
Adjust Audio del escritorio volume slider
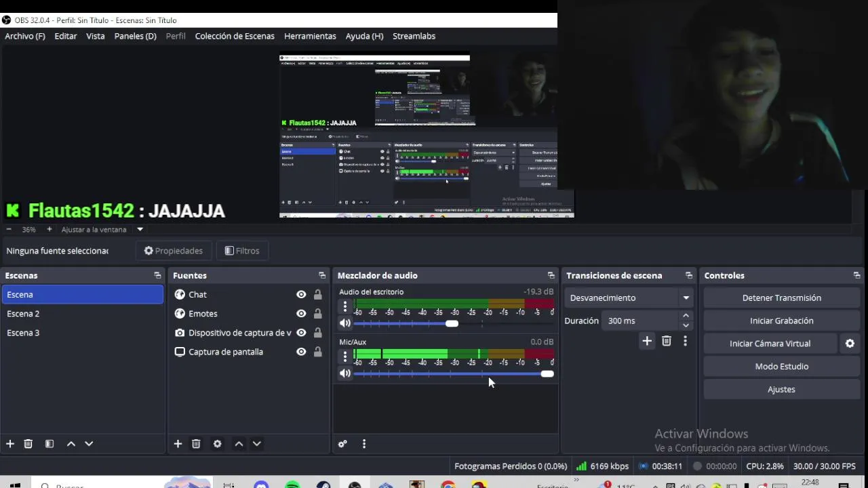point(454,323)
